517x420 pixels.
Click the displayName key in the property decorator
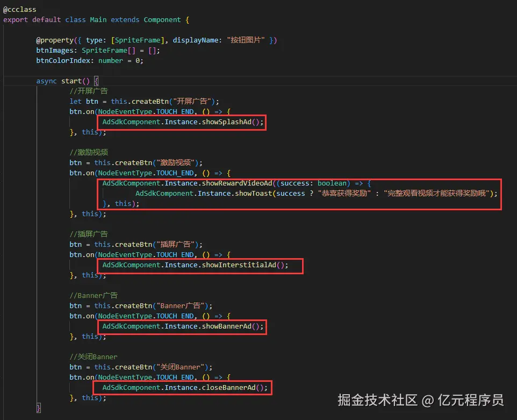(196, 40)
